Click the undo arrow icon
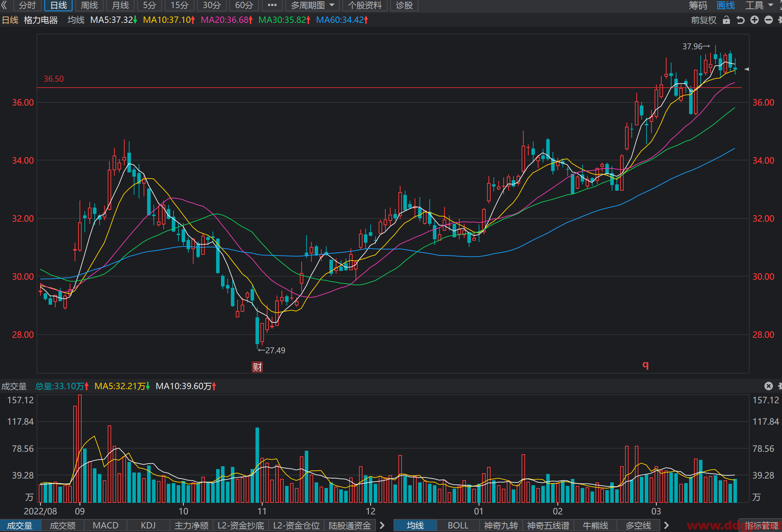Screen dimensions: 782x532 (x=740, y=20)
